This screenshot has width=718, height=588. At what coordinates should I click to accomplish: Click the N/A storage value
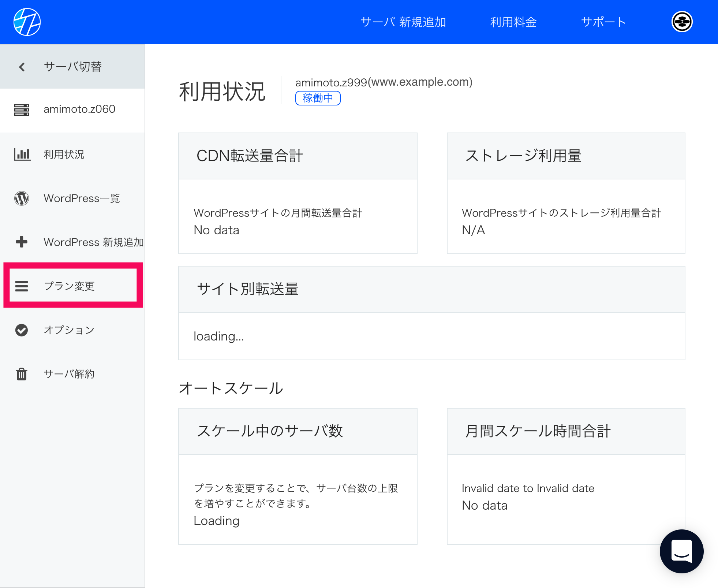(x=473, y=230)
